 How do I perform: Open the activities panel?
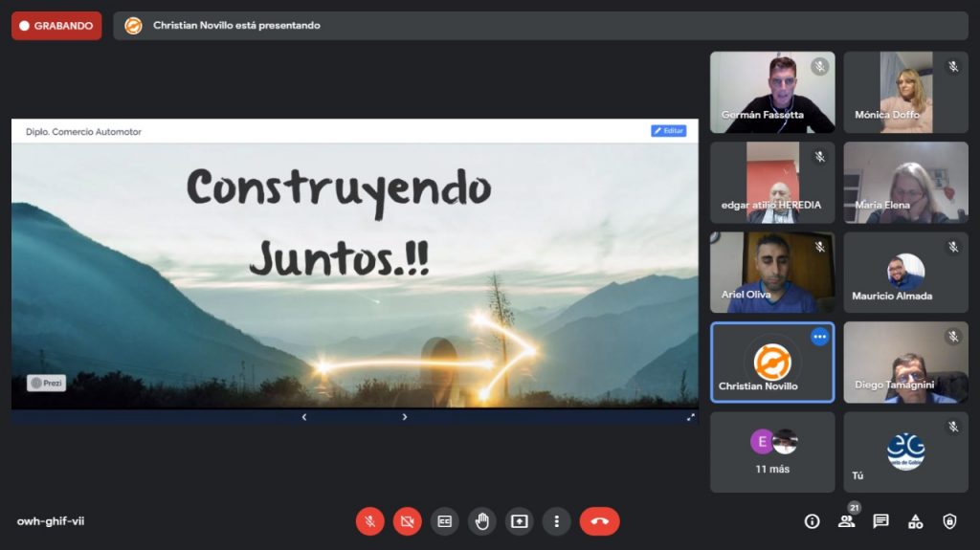click(915, 521)
